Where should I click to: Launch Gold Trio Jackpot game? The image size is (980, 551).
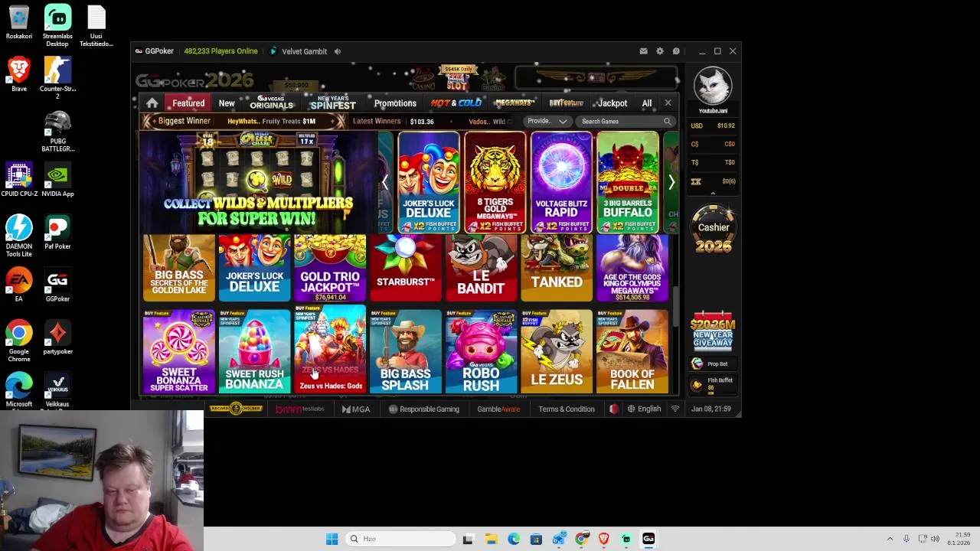330,268
